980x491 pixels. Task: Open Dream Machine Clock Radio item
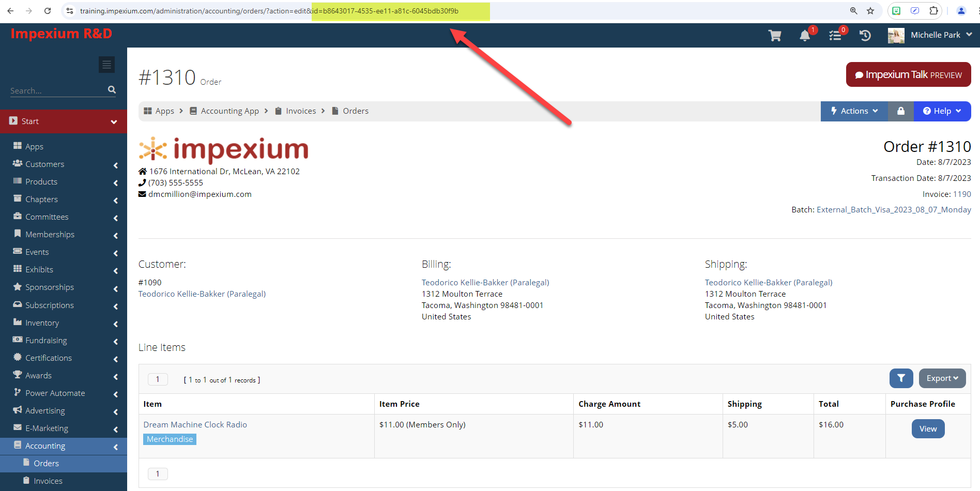[195, 425]
